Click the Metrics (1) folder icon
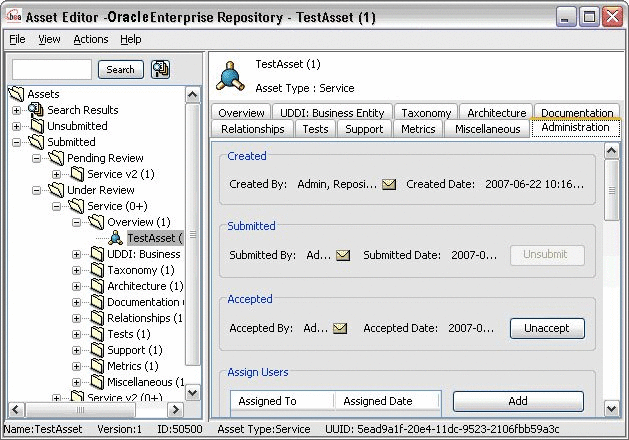Screen dimensions: 629x440 (97, 366)
